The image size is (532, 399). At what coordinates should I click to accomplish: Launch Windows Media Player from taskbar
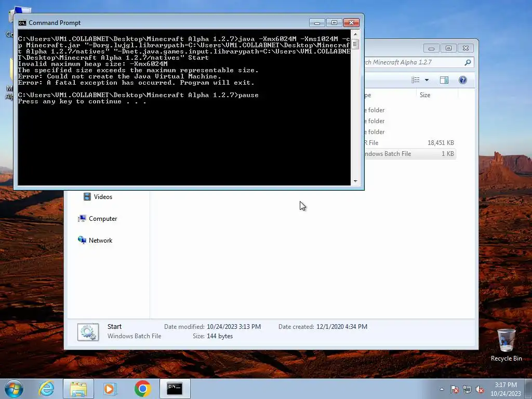[110, 389]
